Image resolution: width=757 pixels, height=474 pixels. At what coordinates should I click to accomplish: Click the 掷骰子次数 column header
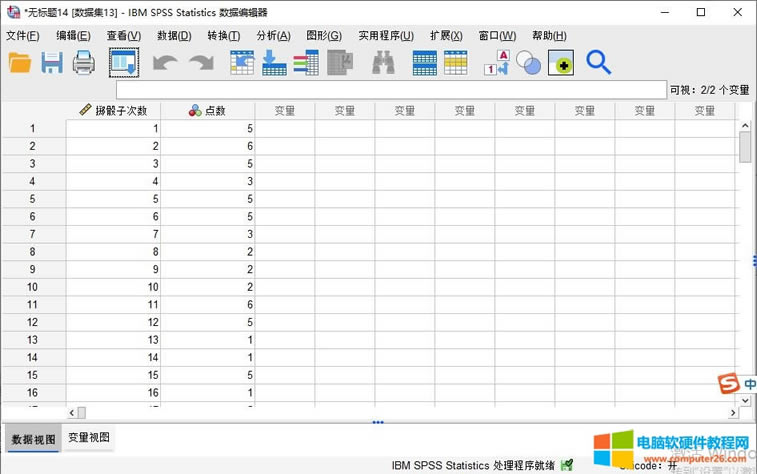[x=114, y=111]
